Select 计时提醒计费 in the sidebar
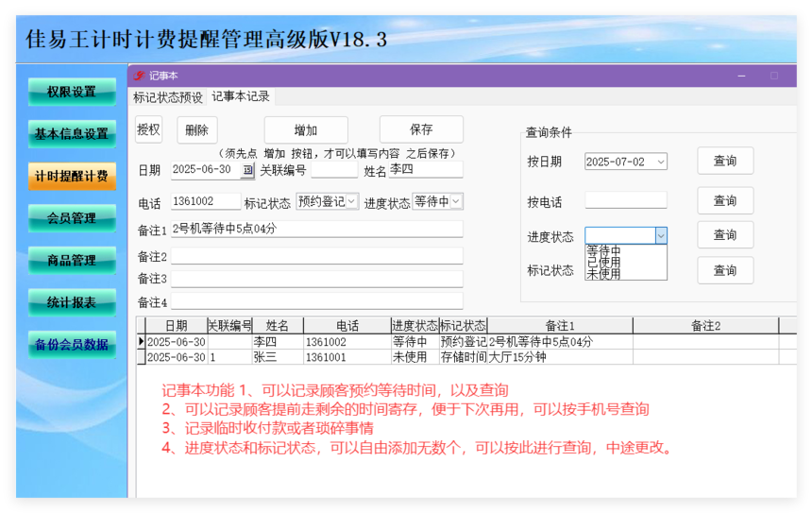Screen dimensions: 812x513 pyautogui.click(x=72, y=176)
